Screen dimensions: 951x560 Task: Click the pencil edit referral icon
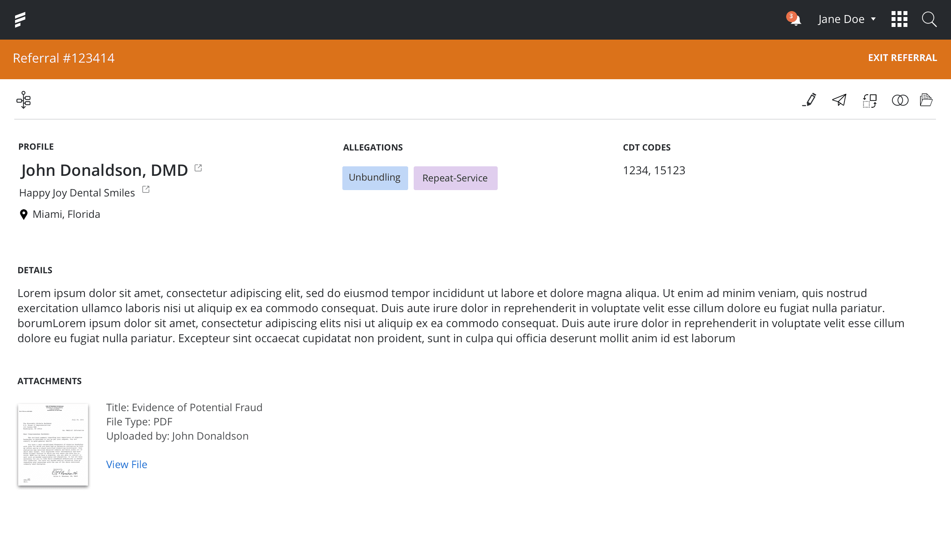coord(810,100)
